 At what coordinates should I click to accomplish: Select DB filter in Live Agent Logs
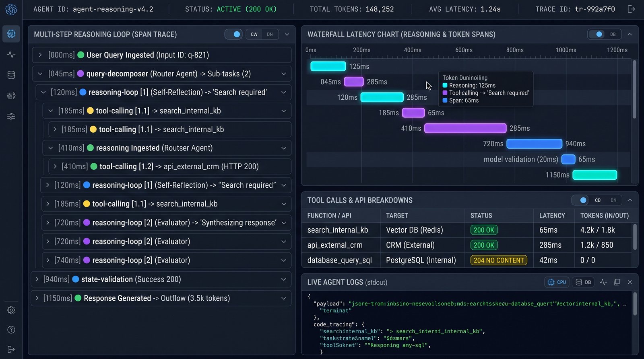583,282
